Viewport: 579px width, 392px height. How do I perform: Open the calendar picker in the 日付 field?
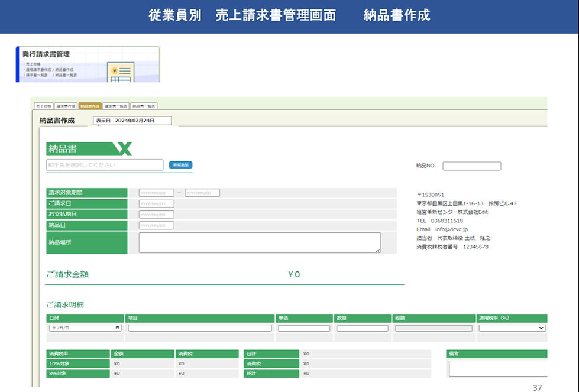118,328
